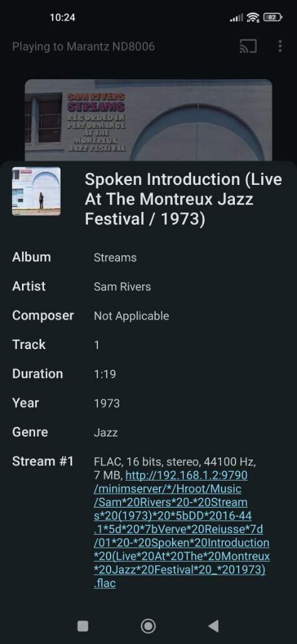Select the Album value 'Streams'
The width and height of the screenshot is (297, 644).
(115, 257)
